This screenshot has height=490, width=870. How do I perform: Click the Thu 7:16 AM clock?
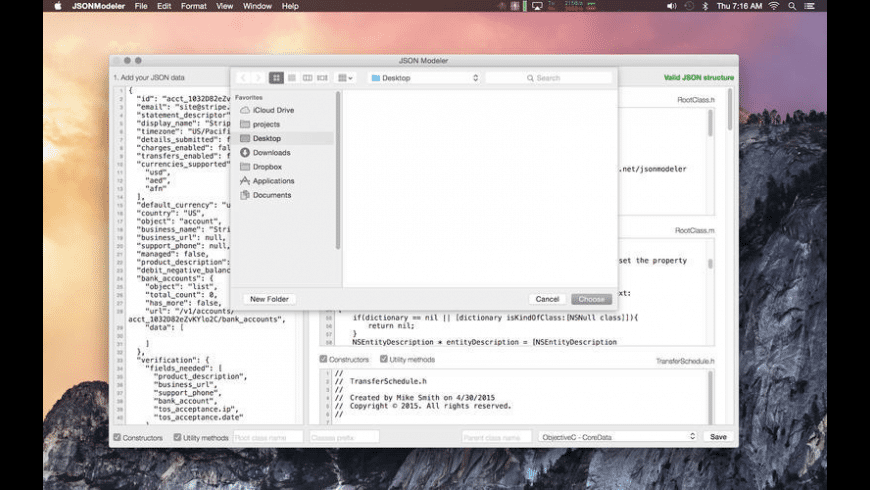click(x=740, y=6)
